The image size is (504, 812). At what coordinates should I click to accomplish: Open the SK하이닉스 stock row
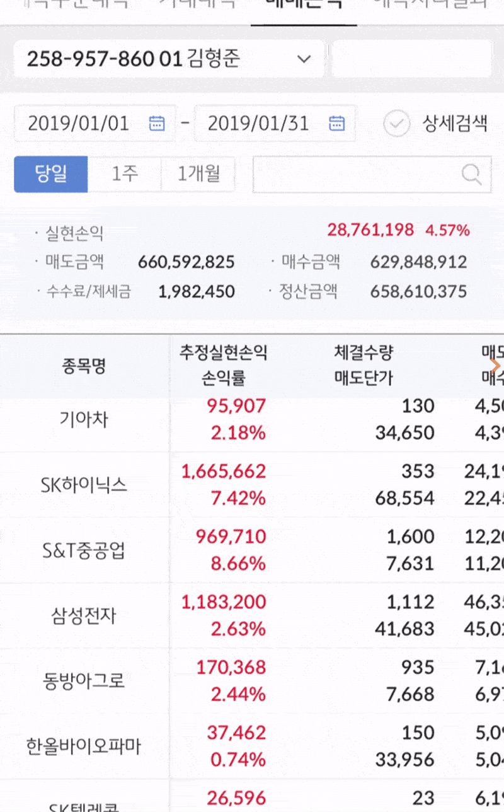84,485
